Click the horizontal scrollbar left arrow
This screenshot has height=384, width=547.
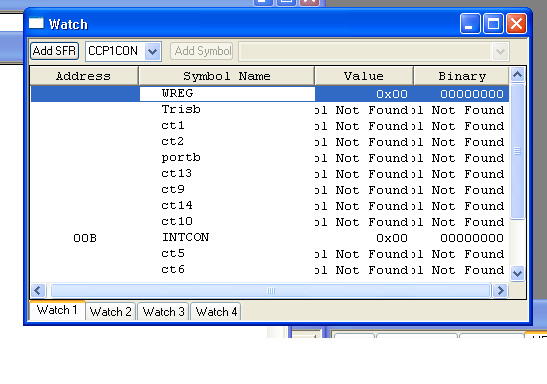click(x=38, y=290)
